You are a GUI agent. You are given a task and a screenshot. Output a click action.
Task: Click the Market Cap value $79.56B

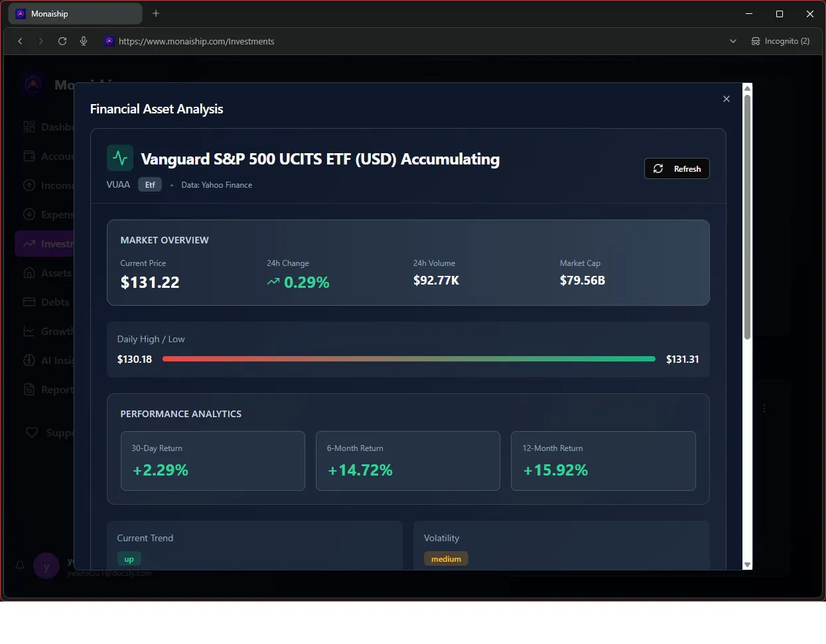pyautogui.click(x=583, y=280)
